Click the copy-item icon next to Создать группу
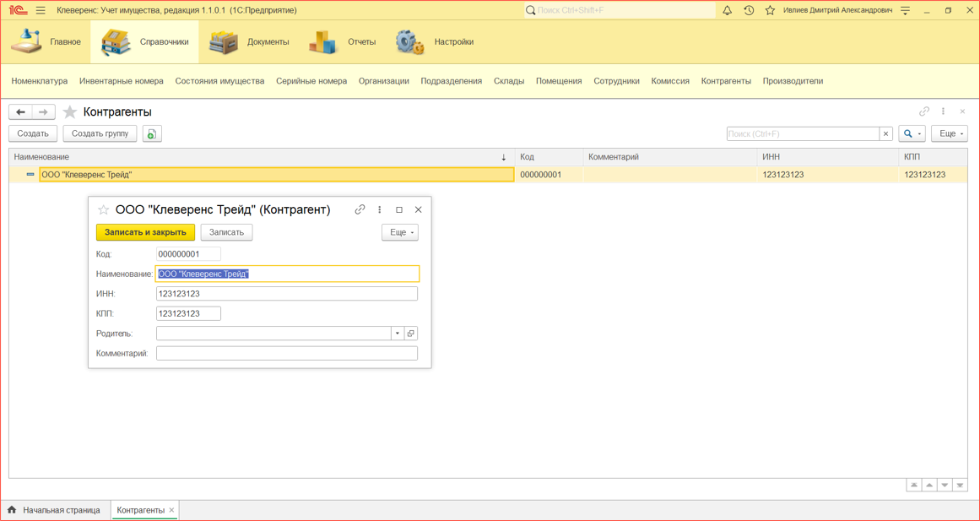 [x=152, y=133]
